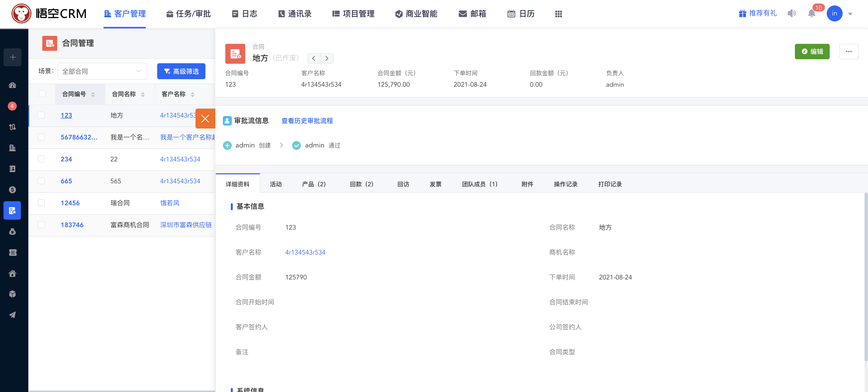Select checkbox for contract 183746
Viewport: 868px width, 392px height.
[42, 225]
